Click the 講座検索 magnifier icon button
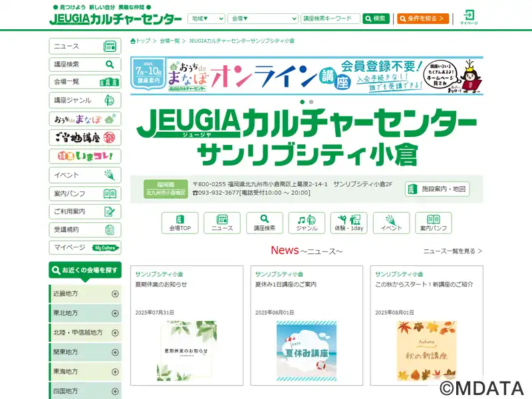 (265, 223)
